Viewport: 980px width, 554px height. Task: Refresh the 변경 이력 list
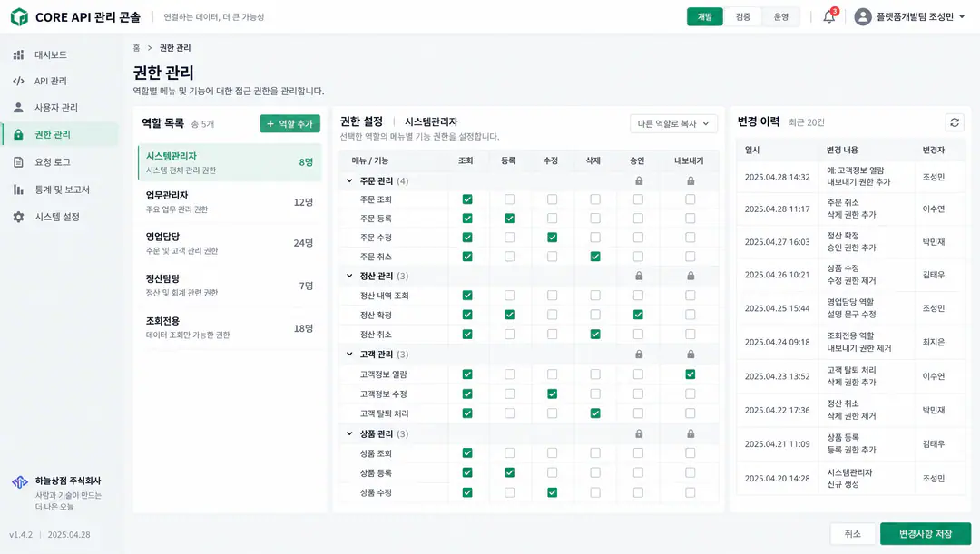(x=955, y=123)
